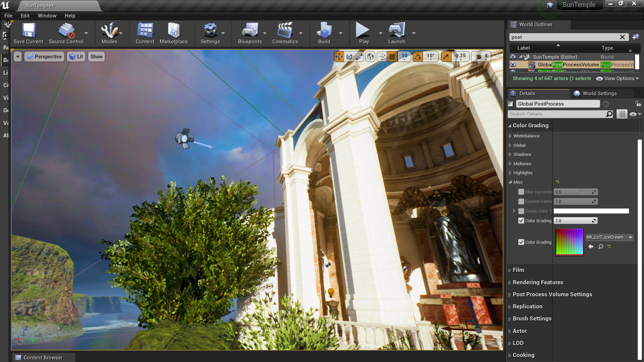The width and height of the screenshot is (644, 362).
Task: Click the Cinematics icon
Action: click(284, 30)
